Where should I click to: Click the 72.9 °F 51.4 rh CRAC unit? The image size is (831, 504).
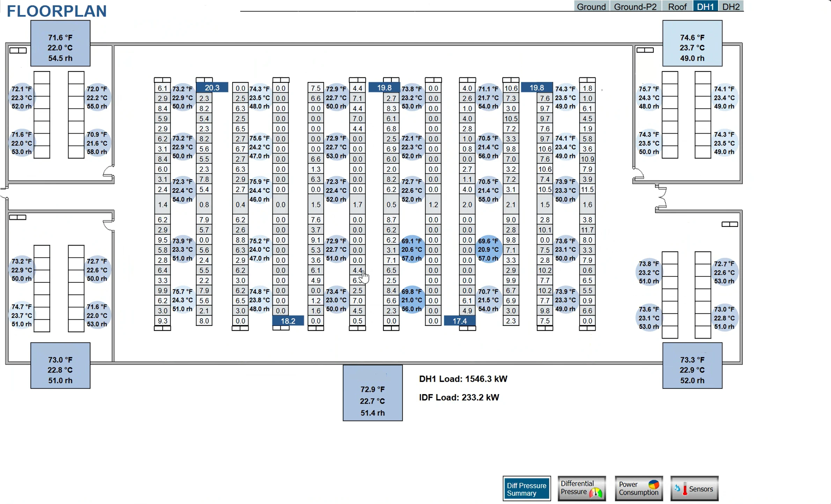[373, 393]
